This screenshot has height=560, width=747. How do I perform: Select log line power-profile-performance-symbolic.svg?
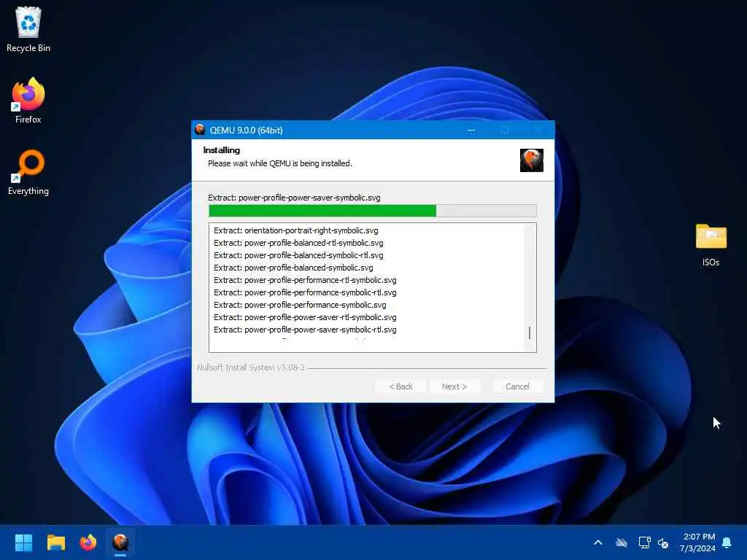(300, 305)
